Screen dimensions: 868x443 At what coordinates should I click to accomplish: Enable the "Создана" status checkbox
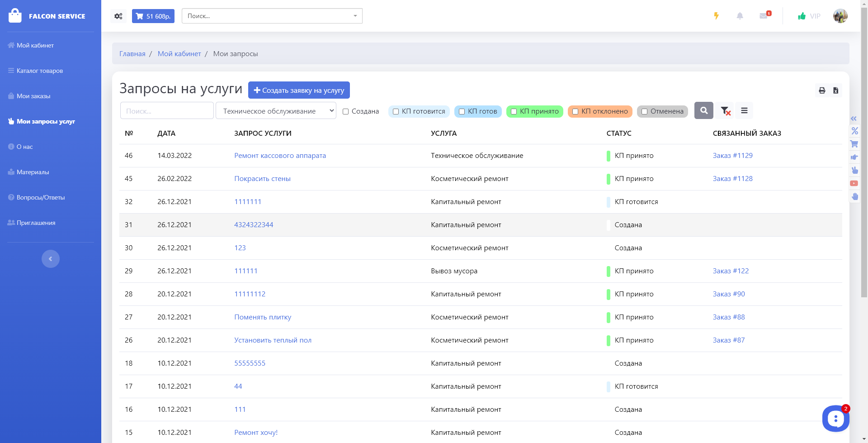pyautogui.click(x=346, y=111)
